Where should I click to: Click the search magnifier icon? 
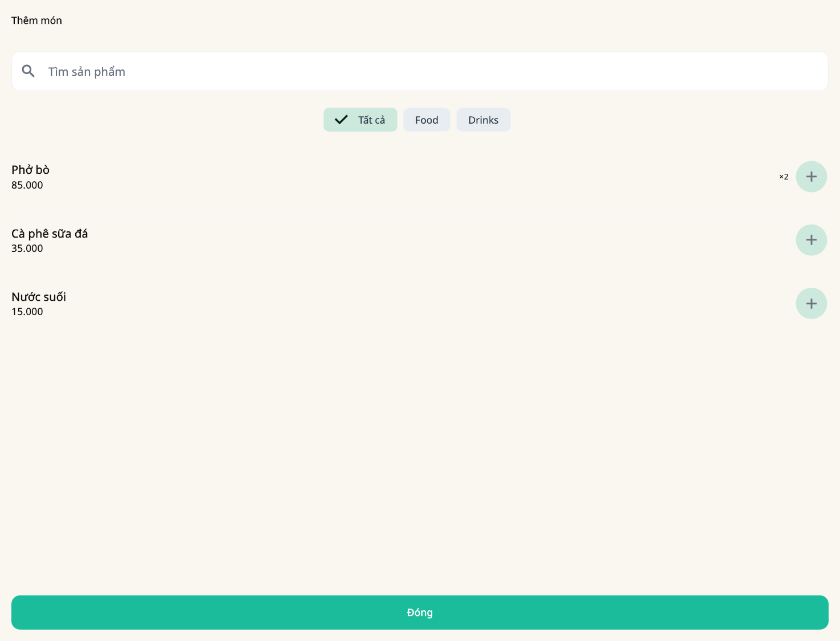[x=28, y=71]
